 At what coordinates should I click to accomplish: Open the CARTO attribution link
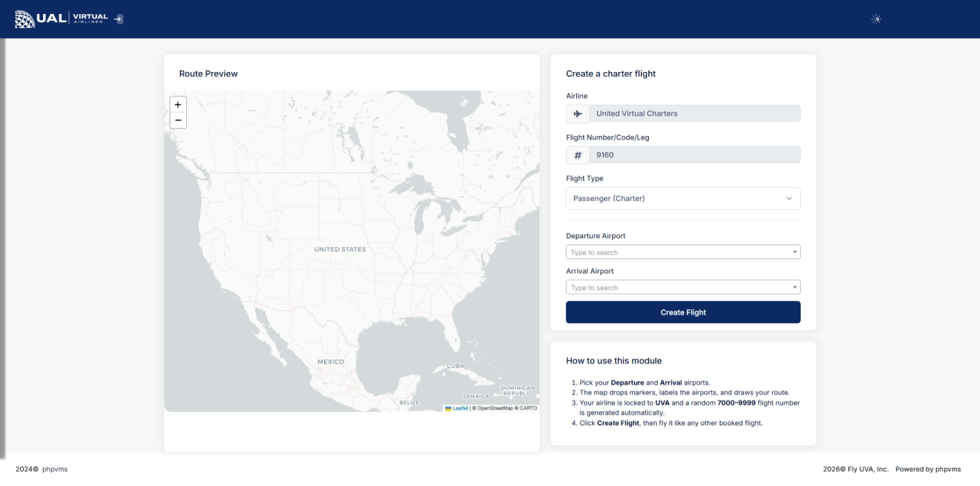528,408
